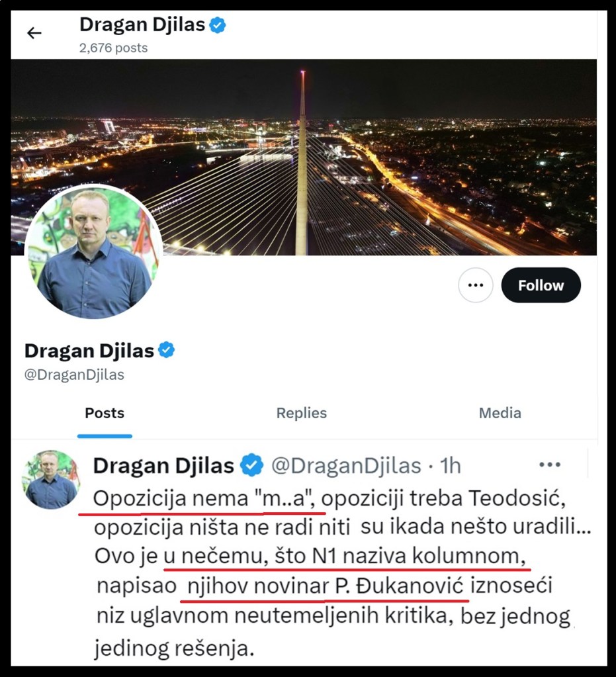Click the bold Dragan Djilas profile name
The height and width of the screenshot is (677, 616).
coord(89,351)
